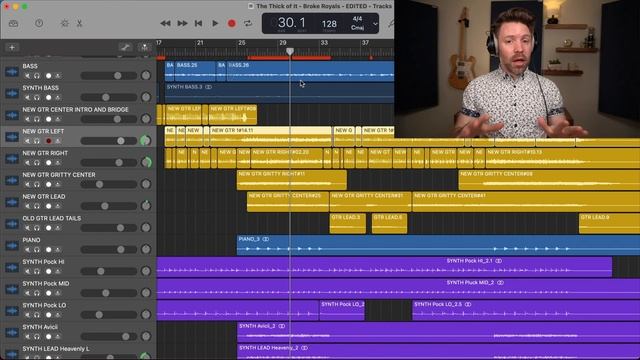Select the SYNTH Avicii_2 region
This screenshot has height=360, width=640.
pos(438,332)
